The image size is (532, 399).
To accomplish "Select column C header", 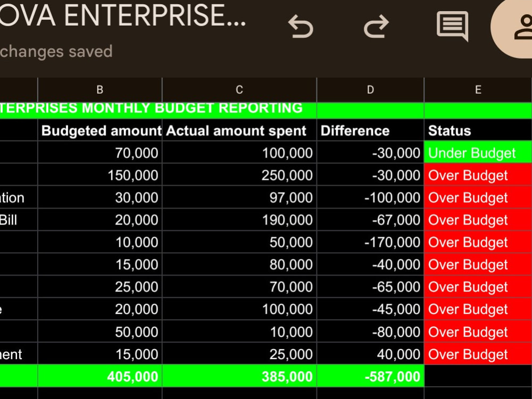I will (239, 90).
